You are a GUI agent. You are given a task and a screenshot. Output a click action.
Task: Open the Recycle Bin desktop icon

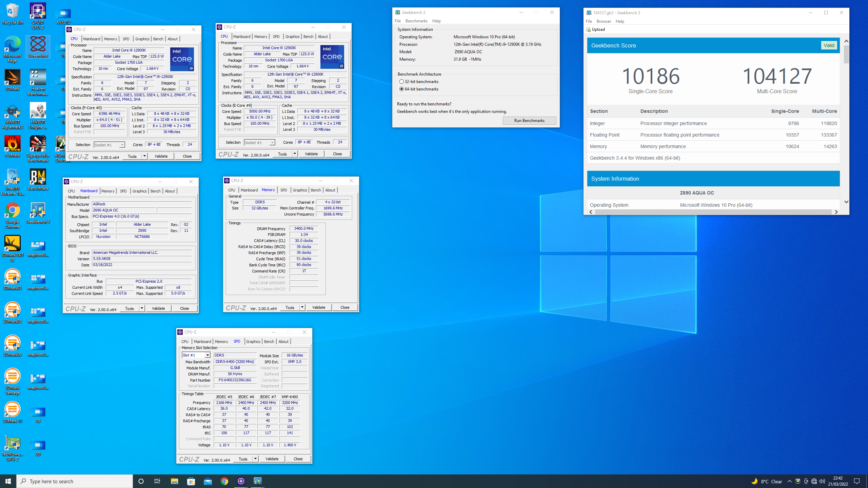13,14
